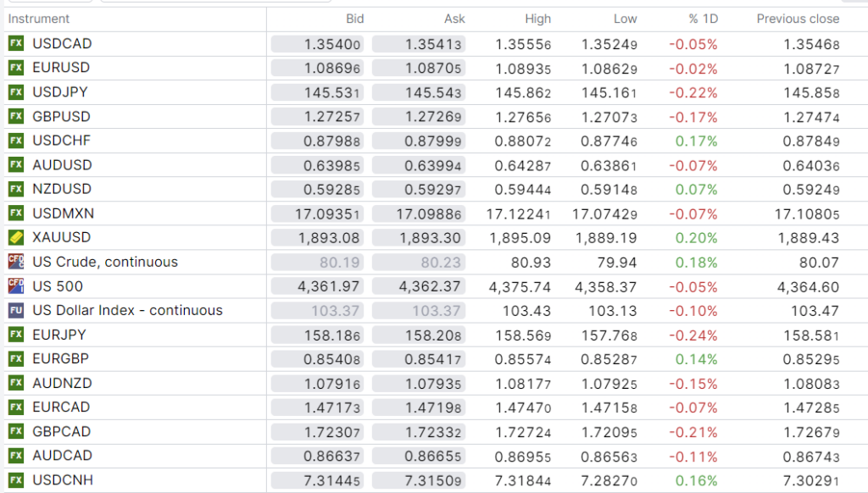Image resolution: width=868 pixels, height=493 pixels.
Task: Click the FX icon next to GBPUSD
Action: pyautogui.click(x=16, y=117)
